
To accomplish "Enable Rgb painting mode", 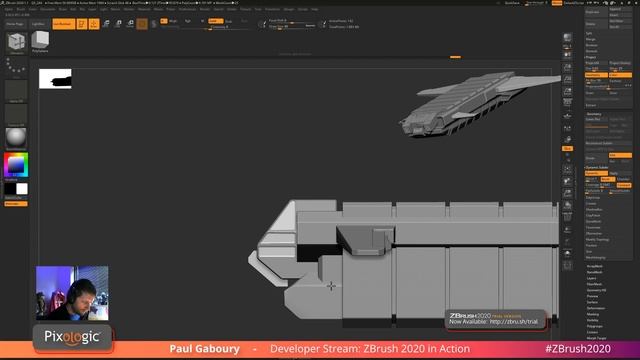I will 188,21.
